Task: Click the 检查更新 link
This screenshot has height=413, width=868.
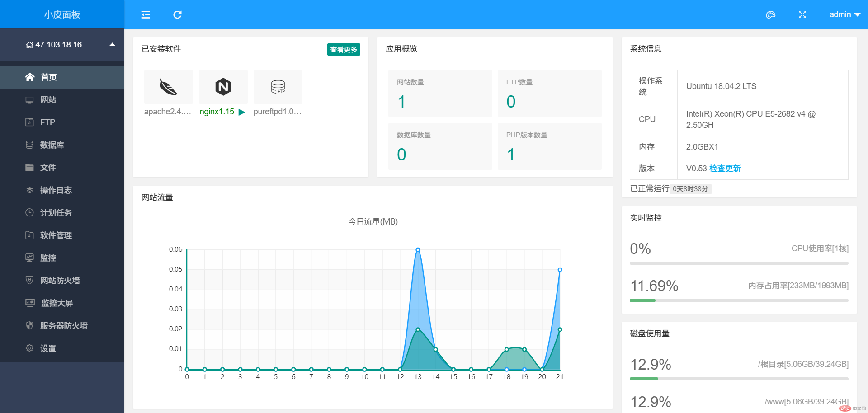Action: point(725,169)
